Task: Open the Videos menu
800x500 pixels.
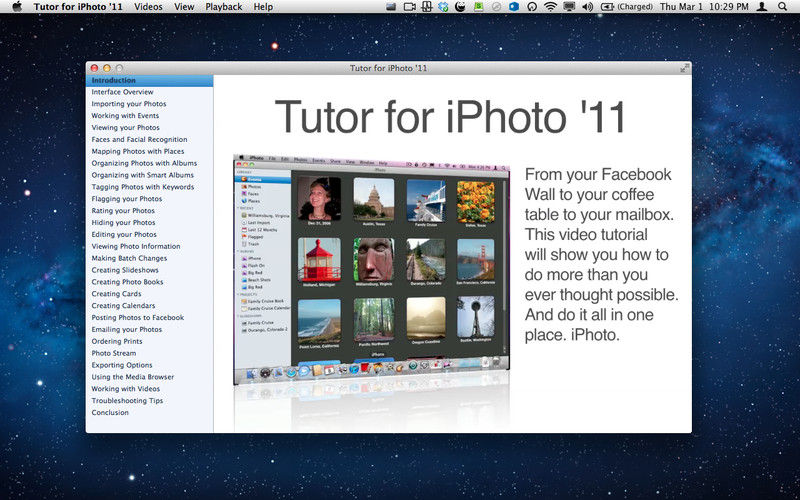Action: pos(148,7)
